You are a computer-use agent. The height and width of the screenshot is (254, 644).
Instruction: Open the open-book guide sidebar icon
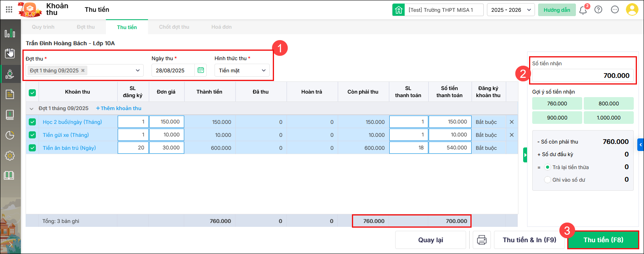coord(9,175)
